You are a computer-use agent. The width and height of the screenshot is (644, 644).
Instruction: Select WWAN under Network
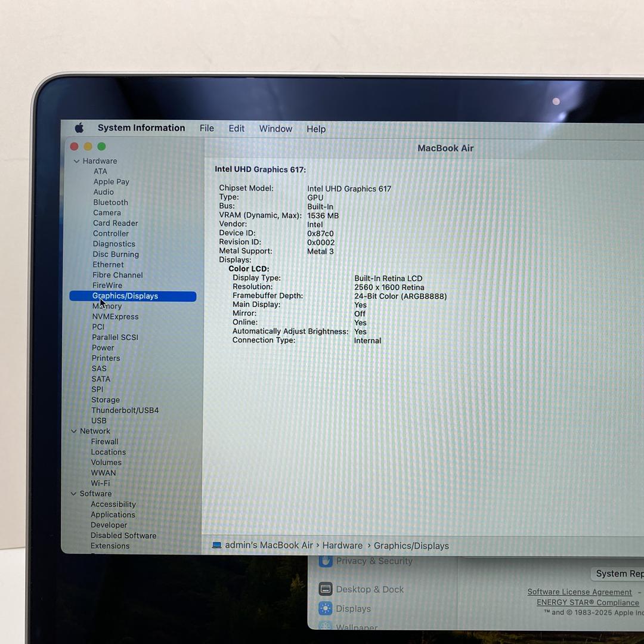coord(104,473)
